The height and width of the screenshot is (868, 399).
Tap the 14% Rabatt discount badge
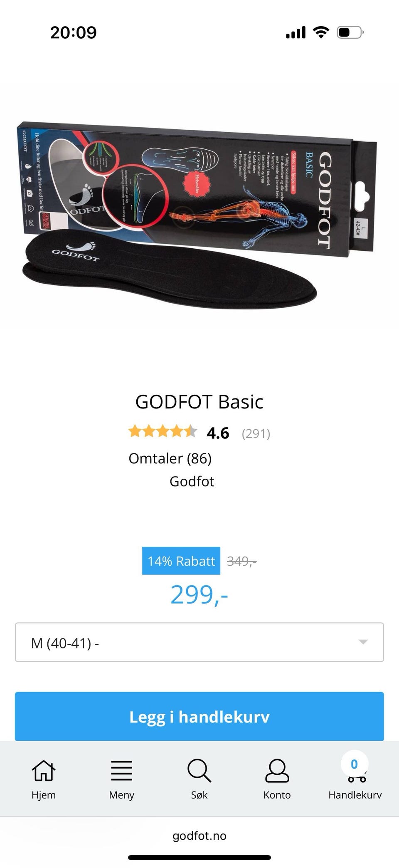(181, 561)
